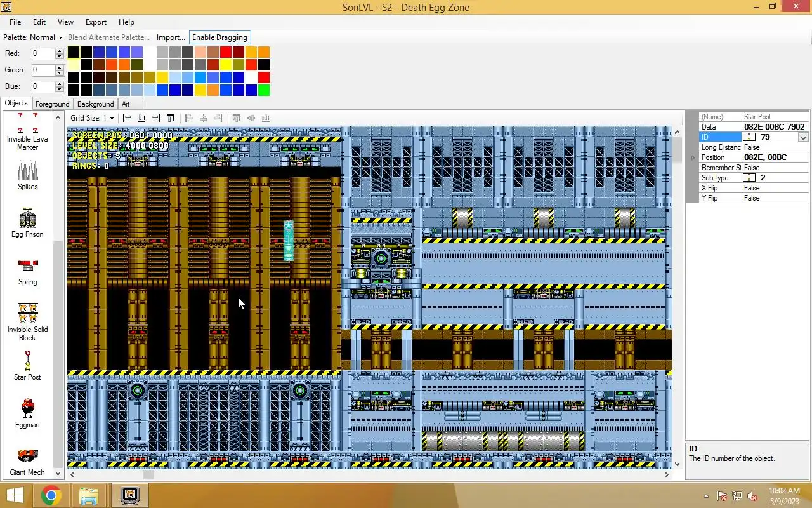Pick the Spikes object from the list

click(x=27, y=176)
